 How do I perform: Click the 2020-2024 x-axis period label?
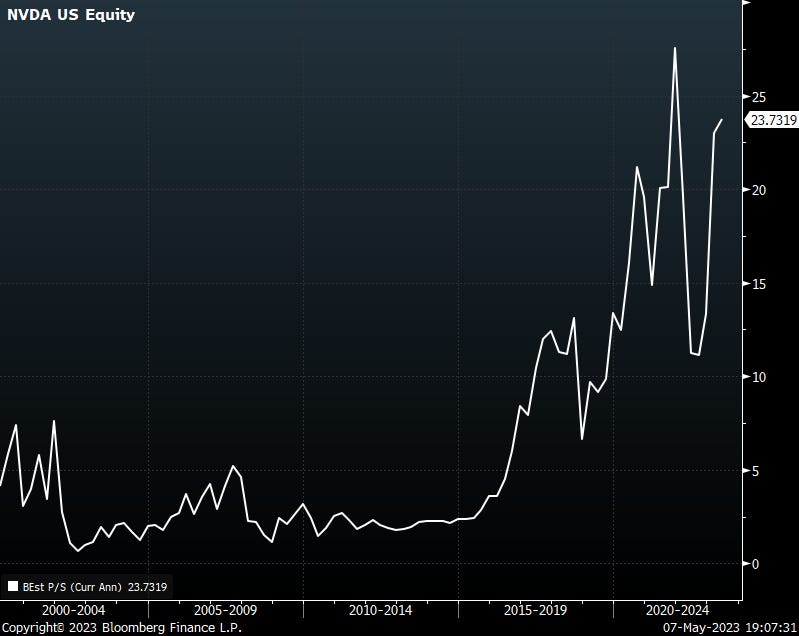pyautogui.click(x=677, y=610)
